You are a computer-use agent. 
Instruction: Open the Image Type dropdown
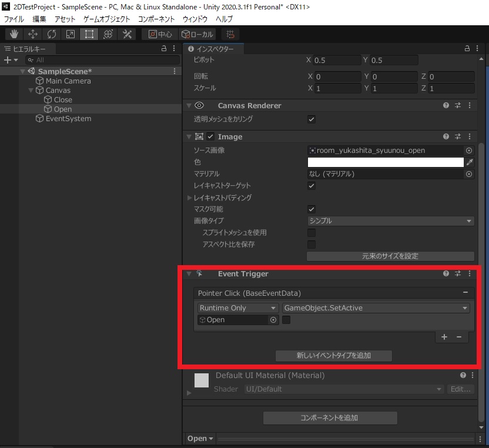[390, 221]
